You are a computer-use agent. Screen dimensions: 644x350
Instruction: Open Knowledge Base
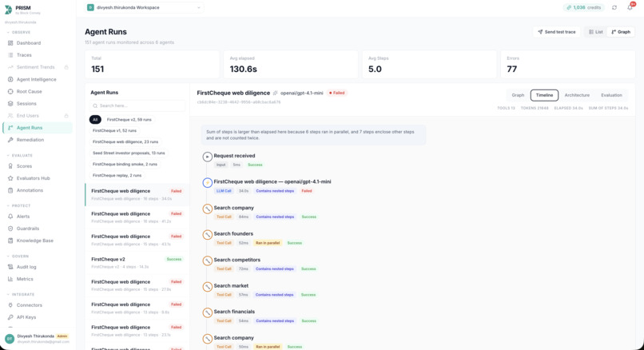[x=37, y=241]
